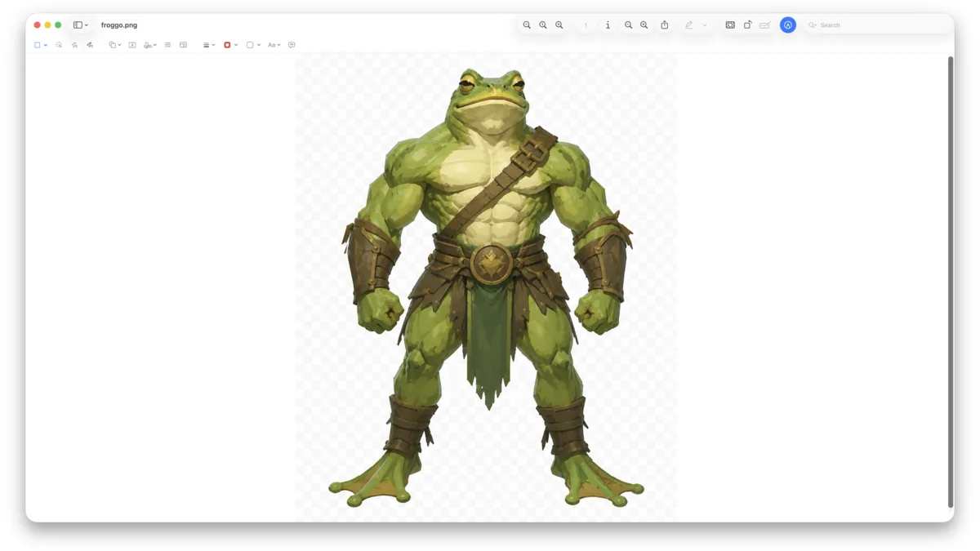Toggle the sidebar view button
The width and height of the screenshot is (980, 551).
[78, 25]
